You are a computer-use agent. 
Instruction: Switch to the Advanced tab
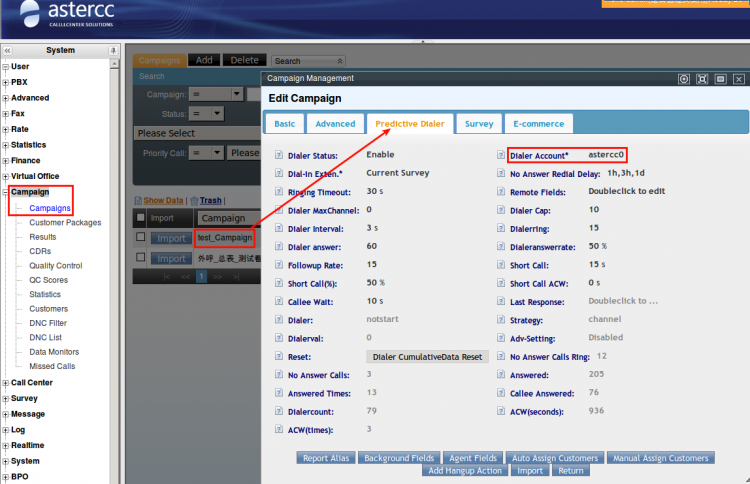[335, 124]
